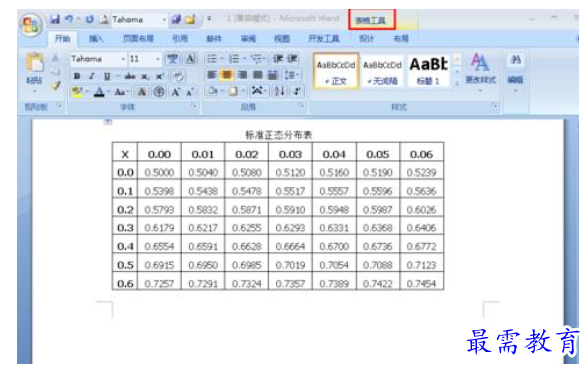Toggle align right
Image resolution: width=588 pixels, height=373 pixels.
coord(242,75)
